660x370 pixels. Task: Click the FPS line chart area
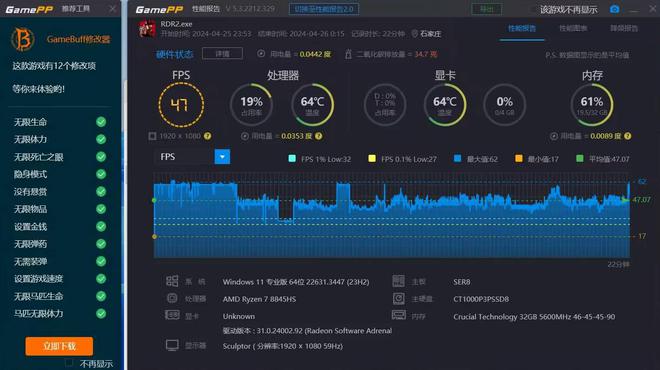coord(392,216)
